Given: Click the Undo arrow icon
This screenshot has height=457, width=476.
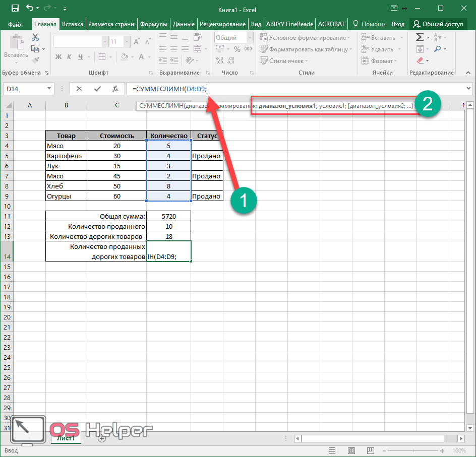Looking at the screenshot, I should pyautogui.click(x=30, y=8).
